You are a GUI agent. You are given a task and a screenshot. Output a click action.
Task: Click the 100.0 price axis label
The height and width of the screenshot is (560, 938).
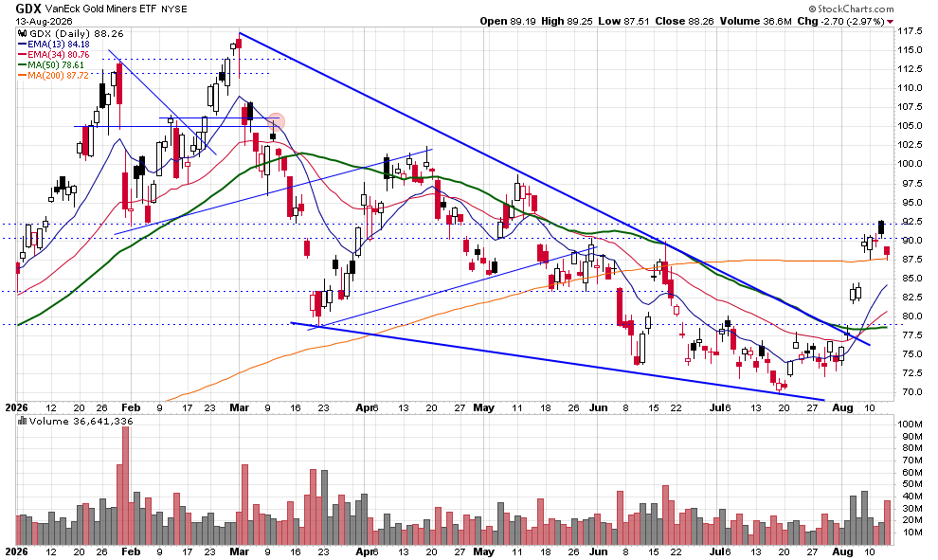[910, 164]
